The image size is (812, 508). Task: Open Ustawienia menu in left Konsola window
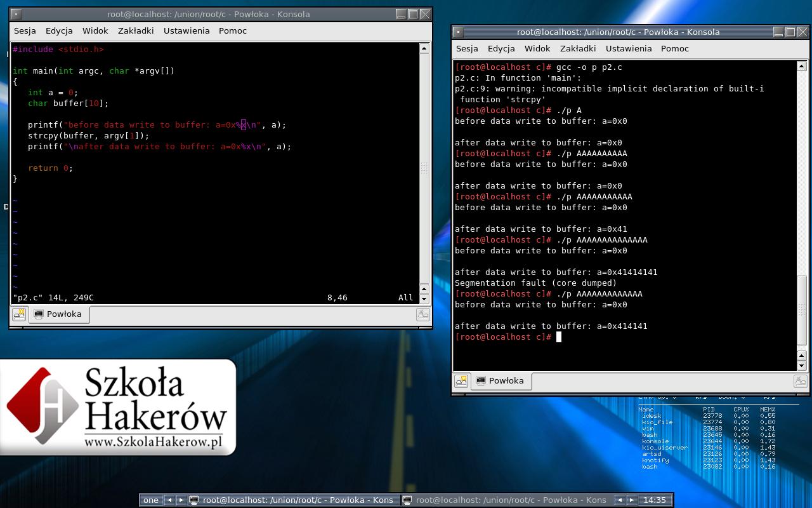coord(187,30)
